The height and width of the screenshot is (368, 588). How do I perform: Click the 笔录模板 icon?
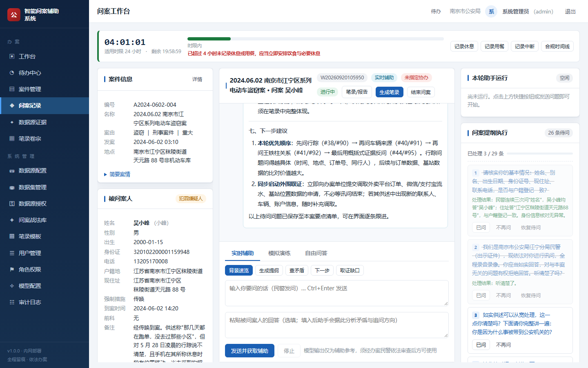click(12, 236)
